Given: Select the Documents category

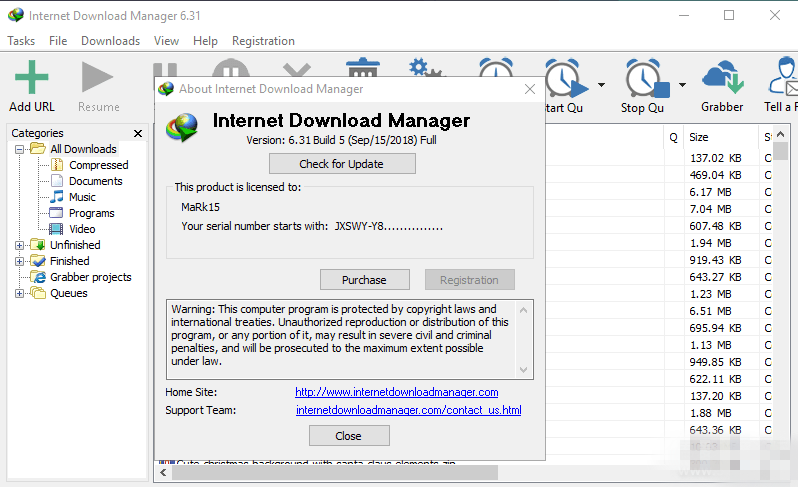Looking at the screenshot, I should 96,181.
